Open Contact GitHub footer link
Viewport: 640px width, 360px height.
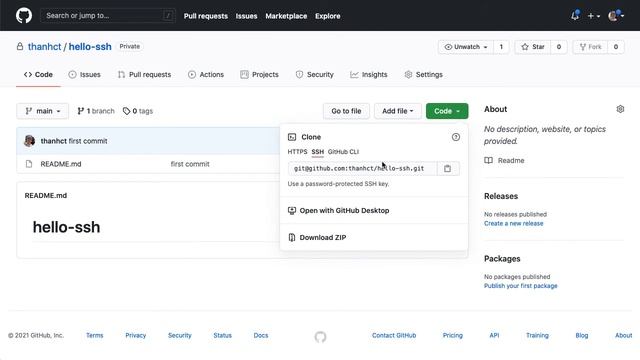pyautogui.click(x=394, y=336)
